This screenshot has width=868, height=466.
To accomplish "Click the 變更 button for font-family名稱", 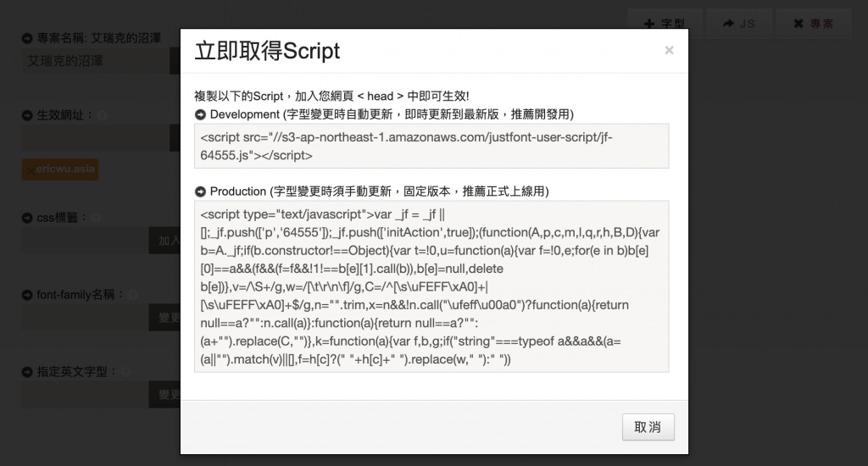I will coord(165,318).
